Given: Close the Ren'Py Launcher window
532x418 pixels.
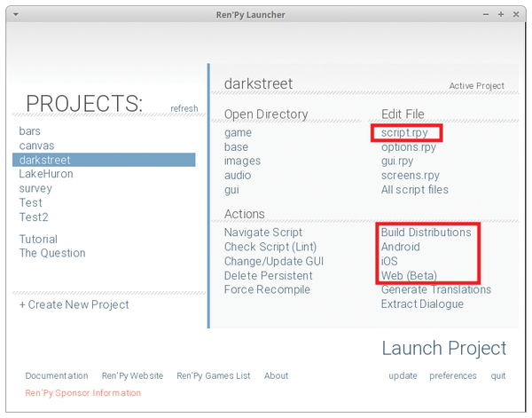Looking at the screenshot, I should coord(516,14).
